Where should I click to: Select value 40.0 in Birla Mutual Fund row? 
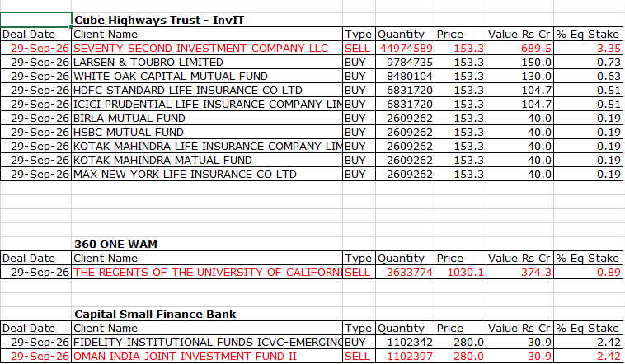pyautogui.click(x=519, y=119)
